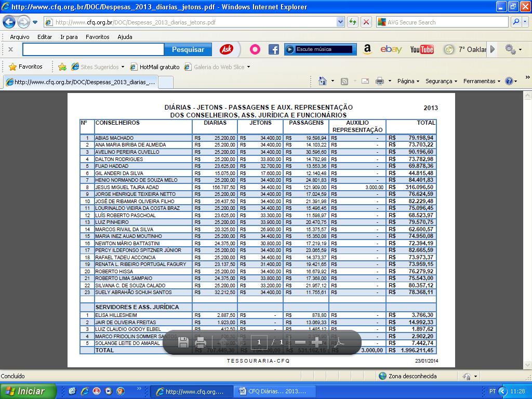Click the browser Back arrow button
The width and height of the screenshot is (532, 399).
tap(9, 22)
